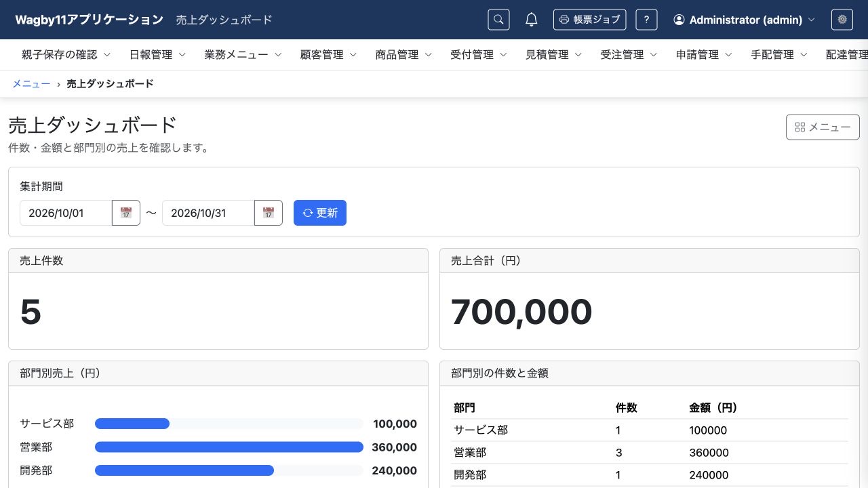
Task: Open the notifications bell
Action: pos(532,20)
